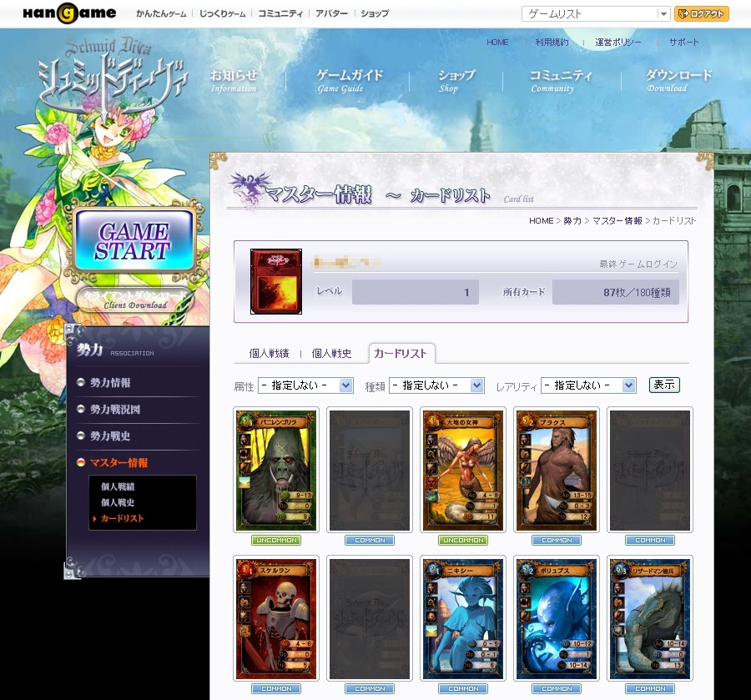This screenshot has height=700, width=751.
Task: Open ゲームガイド Game Guide menu
Action: coord(350,80)
